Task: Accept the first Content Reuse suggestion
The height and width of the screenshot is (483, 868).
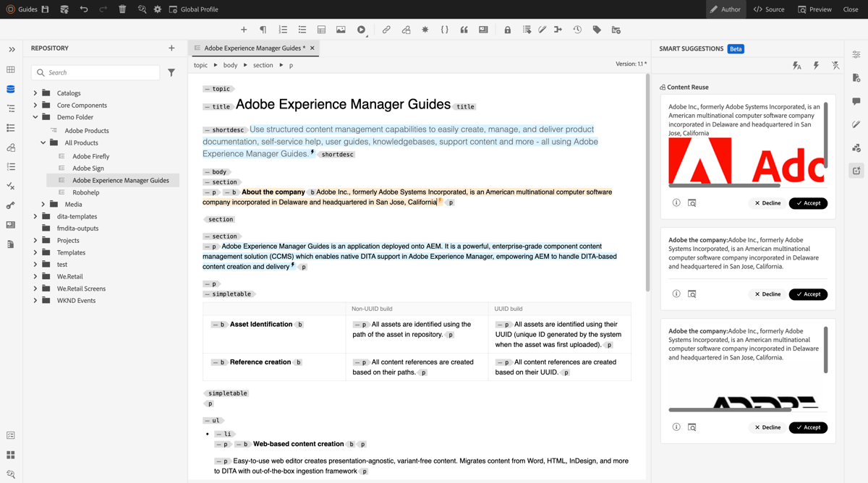Action: 808,203
